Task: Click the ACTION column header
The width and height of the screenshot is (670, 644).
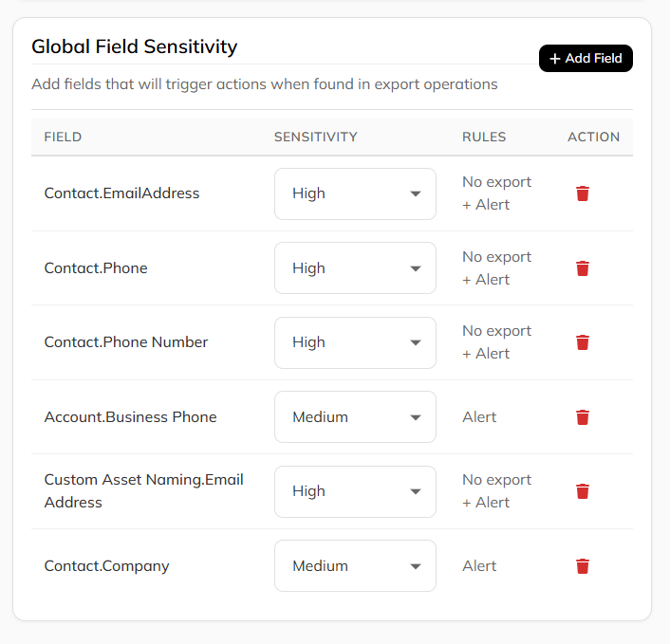Action: [593, 137]
